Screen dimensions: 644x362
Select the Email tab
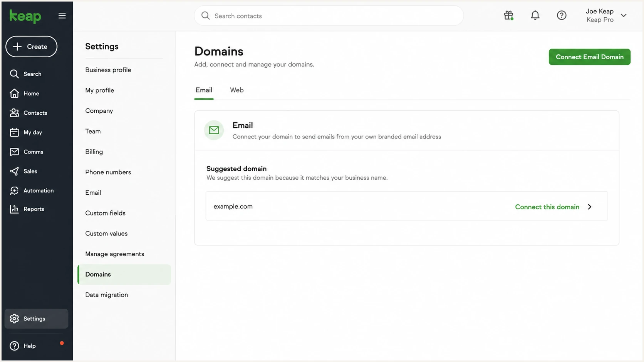[x=204, y=90]
